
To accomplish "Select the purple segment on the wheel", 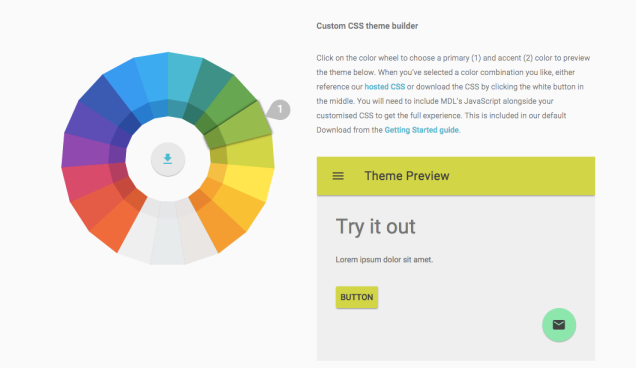I will click(x=87, y=151).
